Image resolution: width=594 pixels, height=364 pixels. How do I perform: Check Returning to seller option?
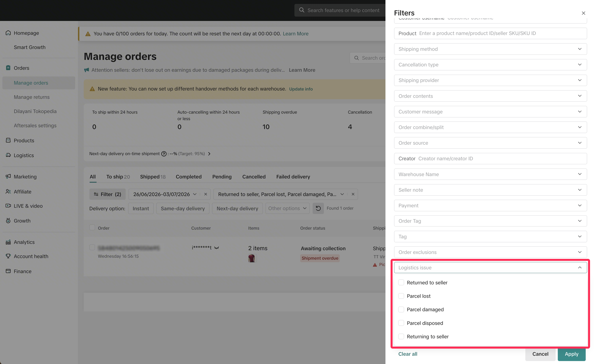[x=401, y=336]
